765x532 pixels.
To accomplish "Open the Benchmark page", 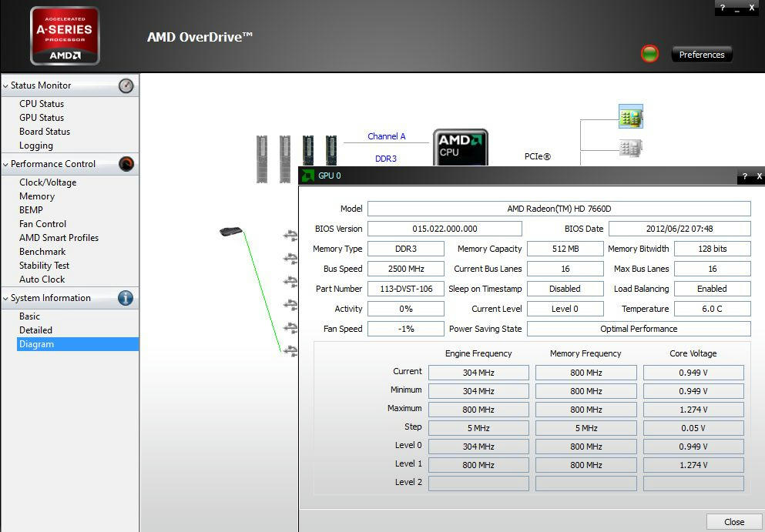I will point(42,252).
